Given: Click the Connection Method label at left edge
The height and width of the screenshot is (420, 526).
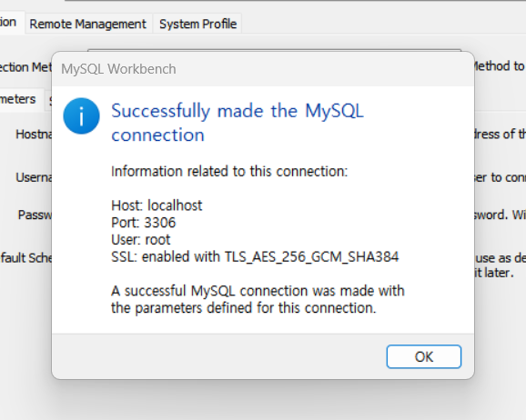Looking at the screenshot, I should [x=25, y=67].
